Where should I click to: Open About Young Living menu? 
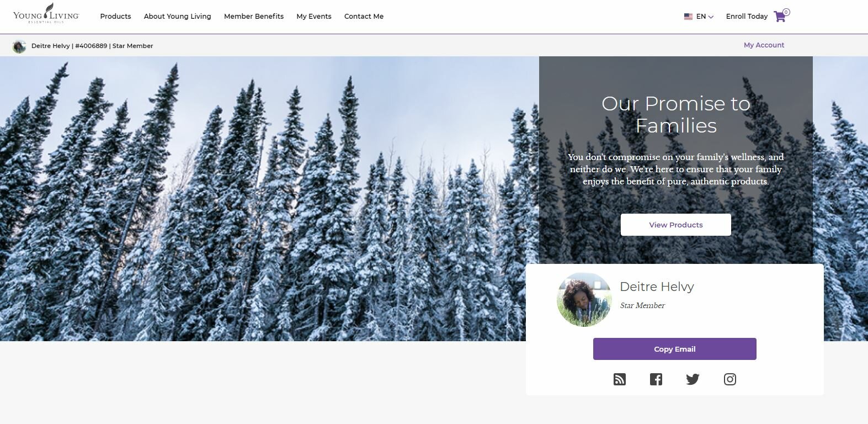tap(177, 17)
